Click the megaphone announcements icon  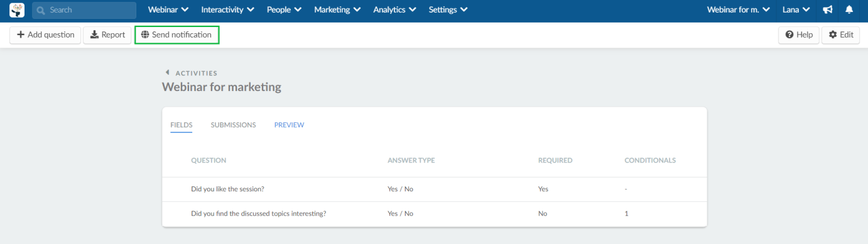pyautogui.click(x=828, y=10)
